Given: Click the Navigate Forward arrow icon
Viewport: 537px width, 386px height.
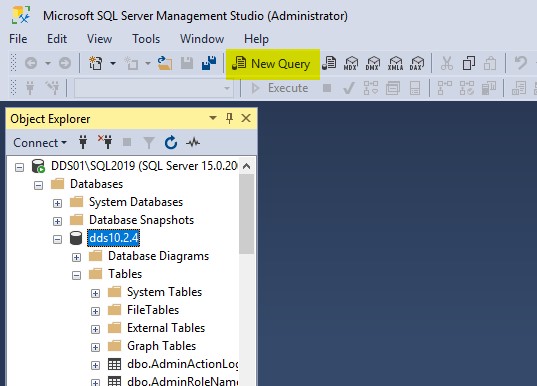Looking at the screenshot, I should pos(65,63).
